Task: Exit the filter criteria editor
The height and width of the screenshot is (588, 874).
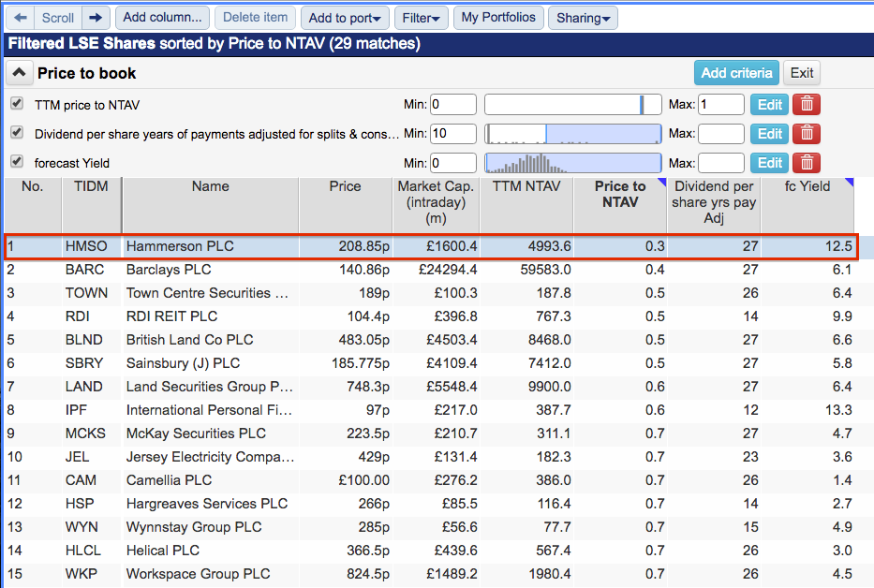Action: 802,73
